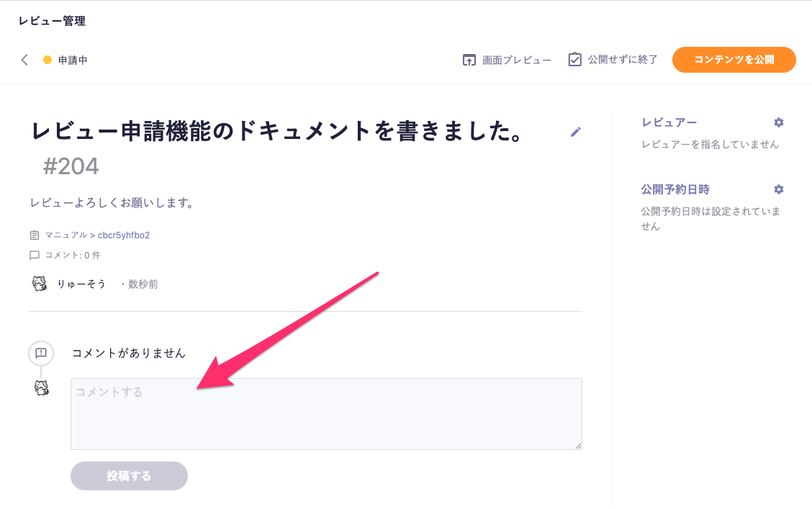Viewport: 812px width, 509px height.
Task: Go back using the left chevron arrow
Action: [24, 60]
